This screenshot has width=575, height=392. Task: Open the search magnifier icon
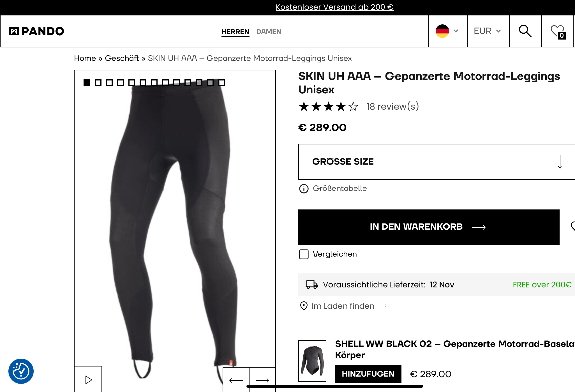click(525, 31)
